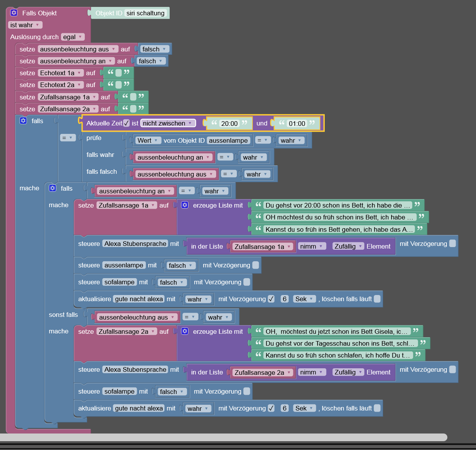Select first 'sofalampe' object field
This screenshot has height=450, width=476.
pos(120,282)
